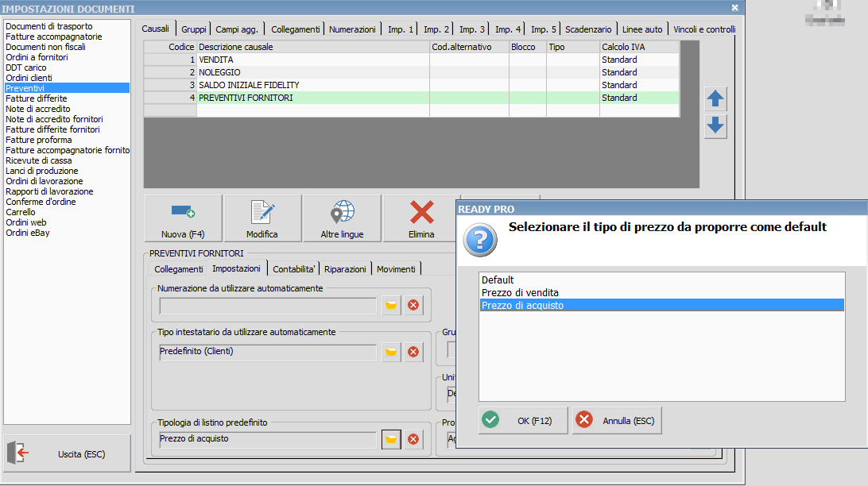
Task: Click Tipologia di listino predefinito field
Action: 268,440
